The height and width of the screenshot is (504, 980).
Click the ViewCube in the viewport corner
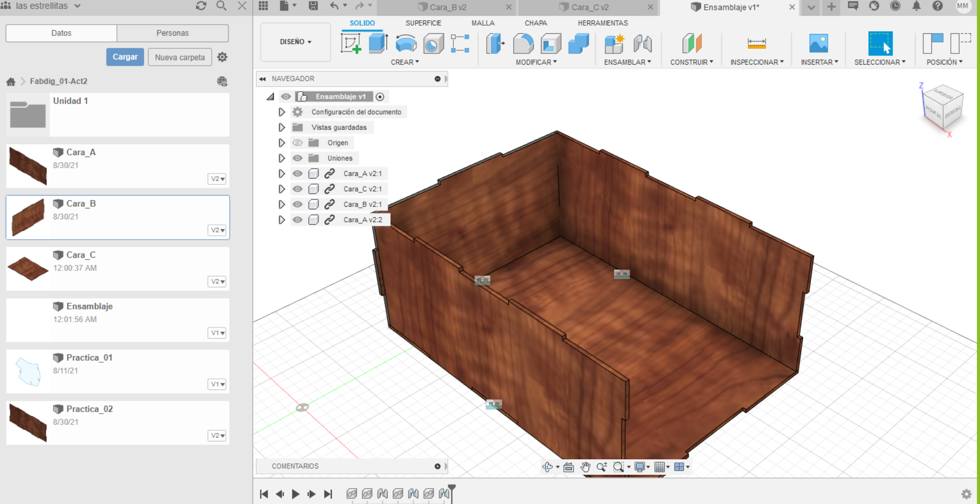[x=943, y=109]
